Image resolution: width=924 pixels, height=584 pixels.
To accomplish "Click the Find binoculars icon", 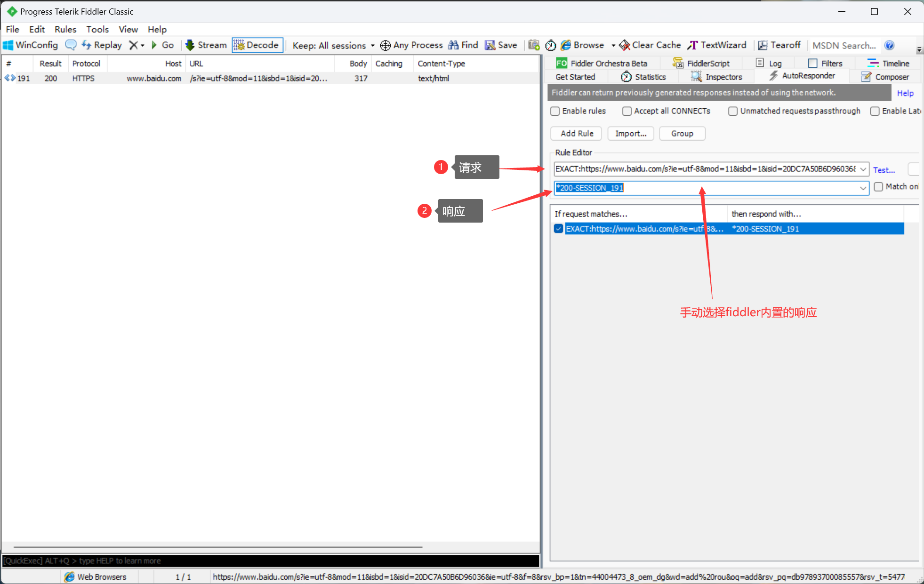I will pos(453,45).
